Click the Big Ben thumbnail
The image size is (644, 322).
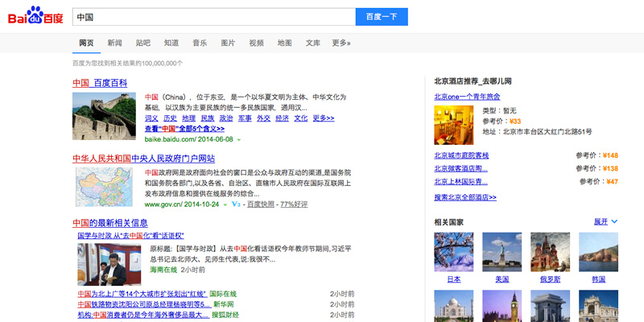(502, 306)
